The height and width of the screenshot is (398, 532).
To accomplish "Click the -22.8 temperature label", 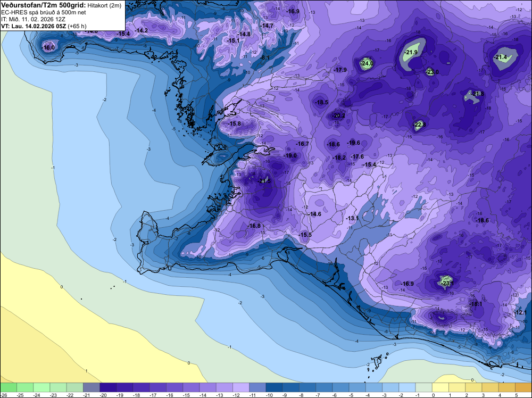I will [420, 125].
